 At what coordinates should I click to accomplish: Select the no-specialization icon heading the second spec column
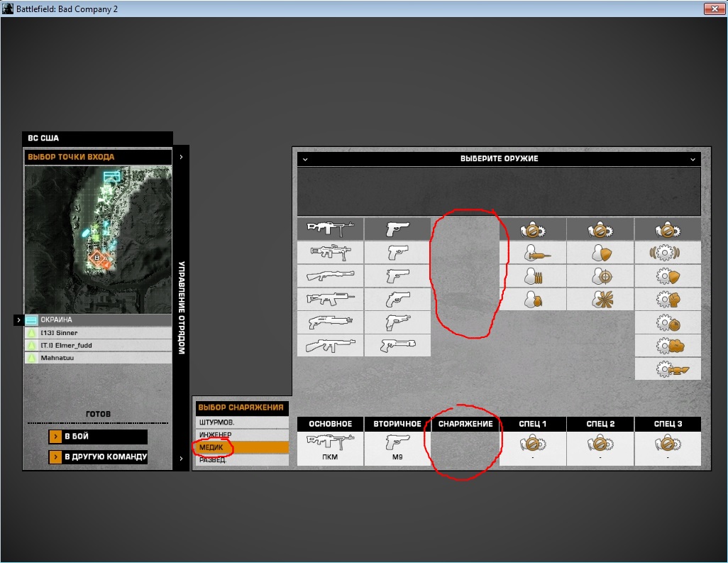point(600,229)
